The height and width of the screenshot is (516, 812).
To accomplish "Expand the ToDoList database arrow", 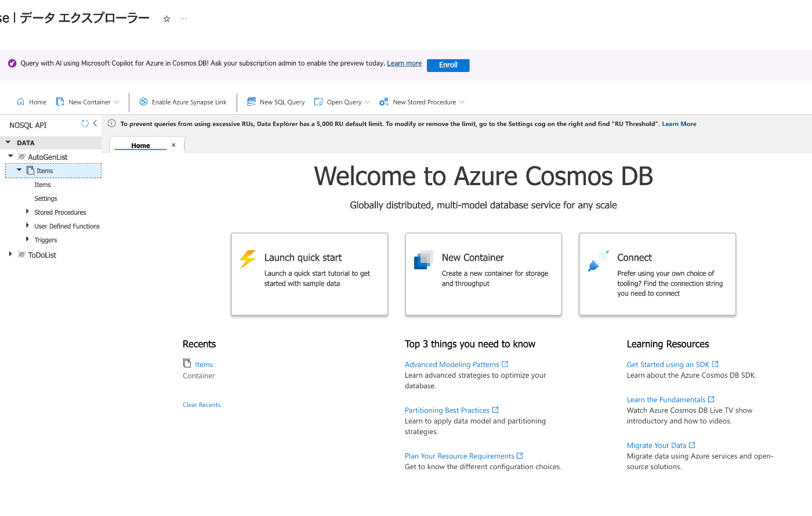I will pos(10,254).
